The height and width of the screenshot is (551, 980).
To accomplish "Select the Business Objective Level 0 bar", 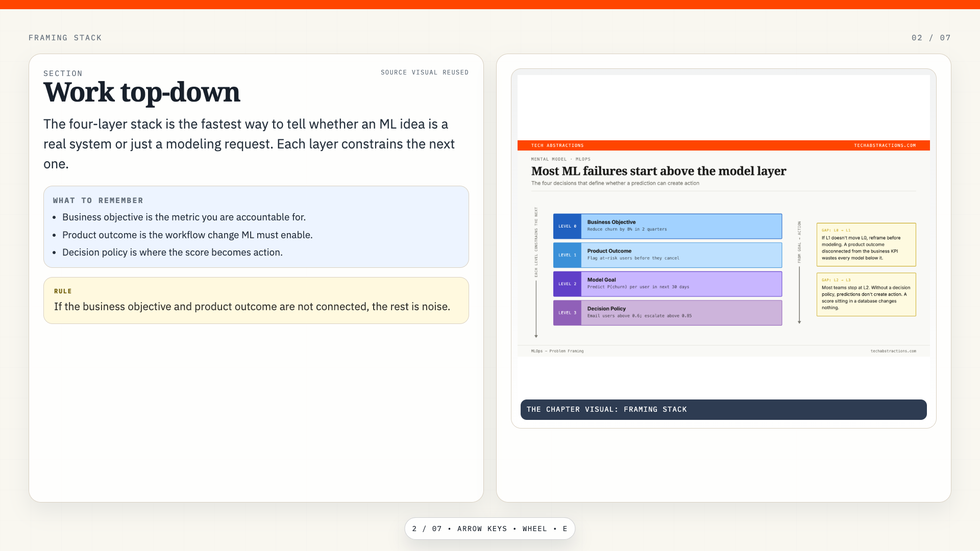I will pos(668,226).
